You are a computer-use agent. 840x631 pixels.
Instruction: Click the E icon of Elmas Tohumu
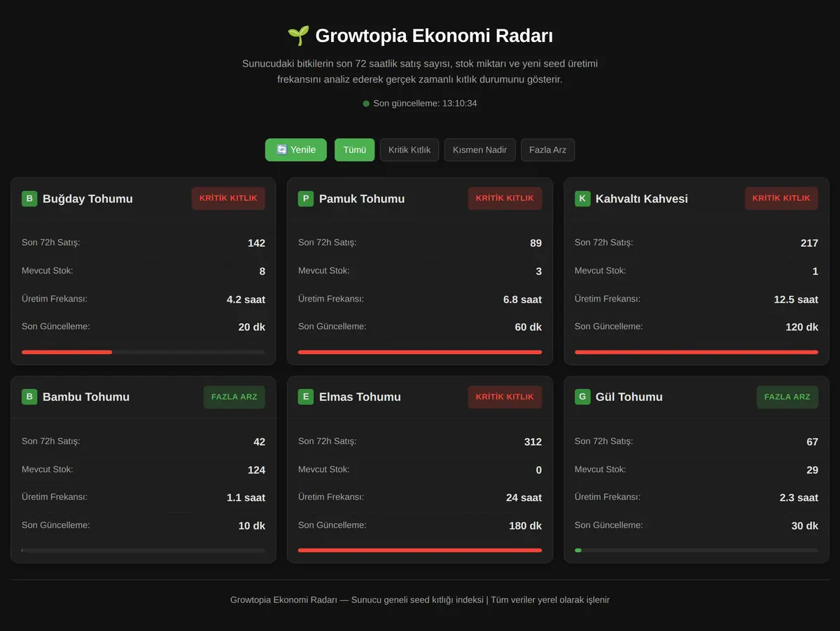coord(306,397)
